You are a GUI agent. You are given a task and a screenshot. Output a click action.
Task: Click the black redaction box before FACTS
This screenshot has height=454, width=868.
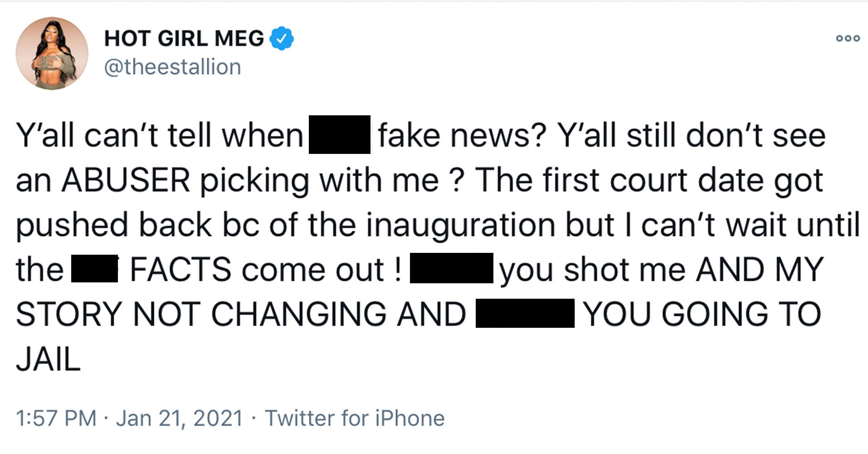coord(94,269)
